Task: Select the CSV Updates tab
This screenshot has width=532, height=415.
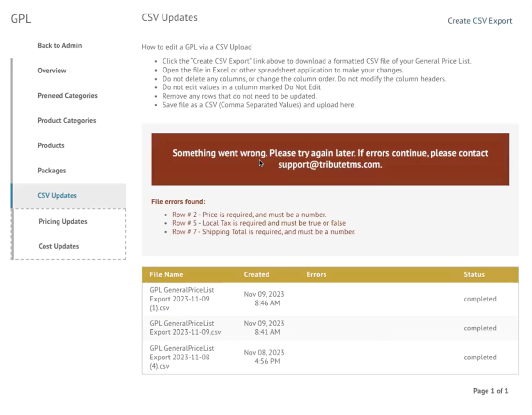Action: coord(57,195)
